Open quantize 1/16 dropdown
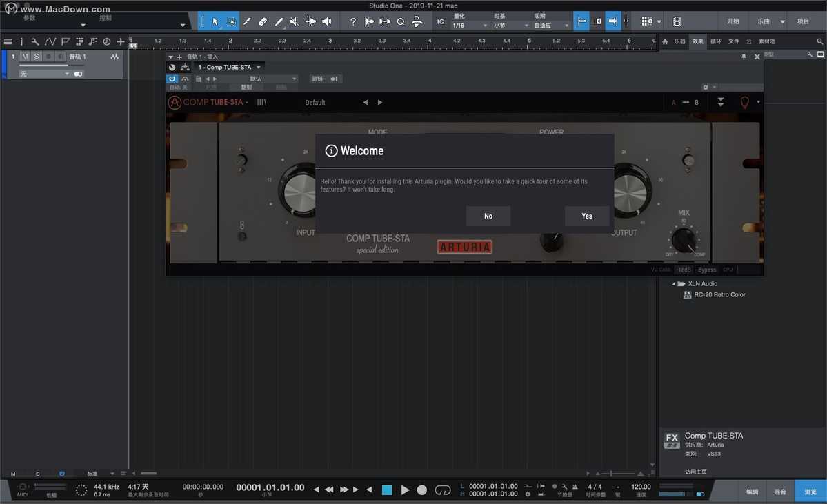827x504 pixels. coord(470,26)
